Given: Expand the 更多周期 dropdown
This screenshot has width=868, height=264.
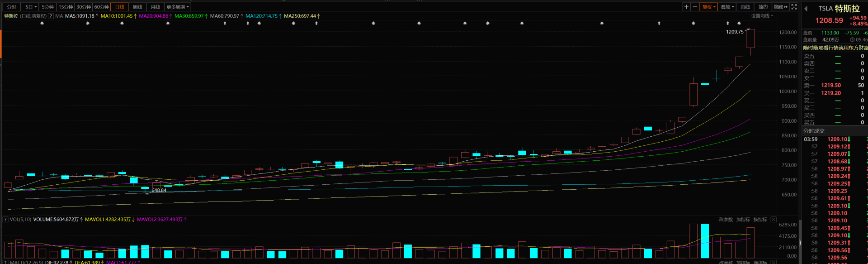Looking at the screenshot, I should [x=178, y=7].
